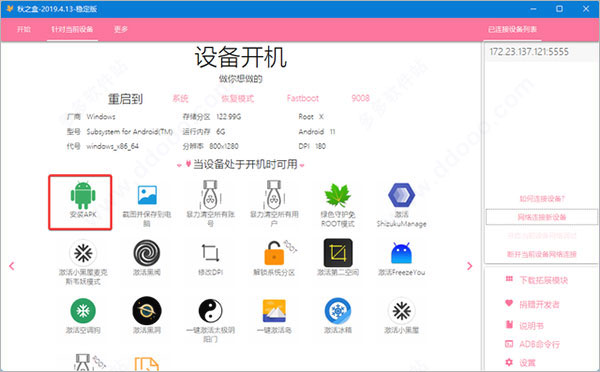
Task: Open the 更多 tab
Action: tap(121, 29)
